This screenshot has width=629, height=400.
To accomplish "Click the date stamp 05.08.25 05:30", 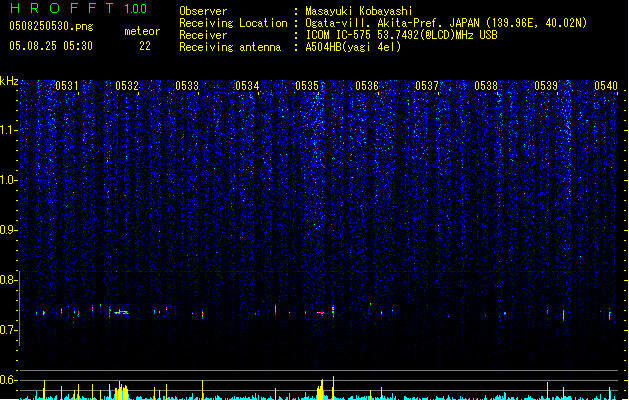I will tap(51, 46).
